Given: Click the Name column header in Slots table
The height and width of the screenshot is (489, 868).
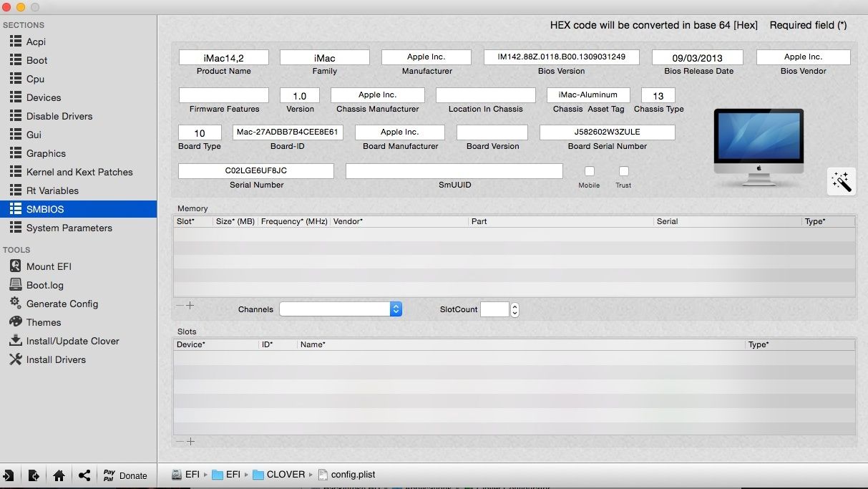Looking at the screenshot, I should point(522,345).
